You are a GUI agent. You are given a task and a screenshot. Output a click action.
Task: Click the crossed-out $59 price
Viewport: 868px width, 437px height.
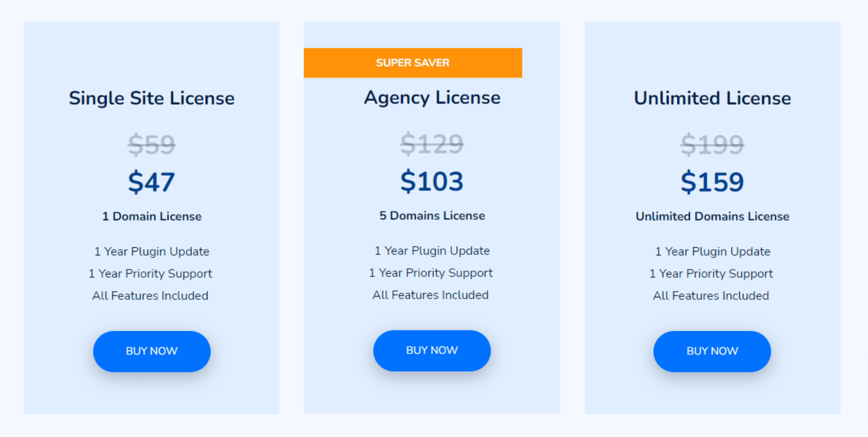(152, 144)
